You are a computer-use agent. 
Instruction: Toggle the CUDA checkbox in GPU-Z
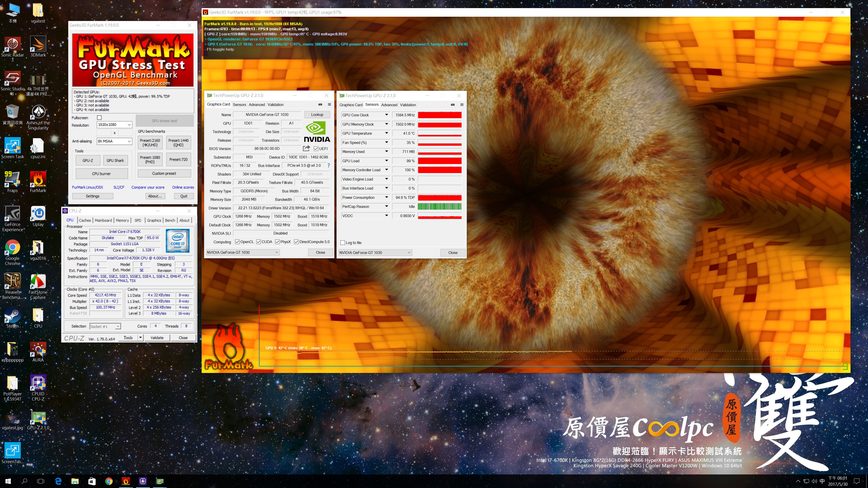pyautogui.click(x=258, y=242)
